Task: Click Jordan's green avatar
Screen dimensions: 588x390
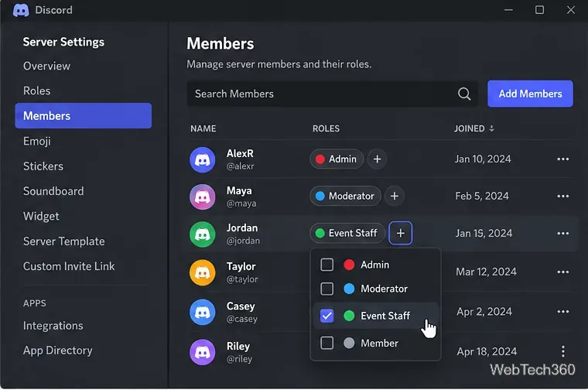Action: [203, 234]
